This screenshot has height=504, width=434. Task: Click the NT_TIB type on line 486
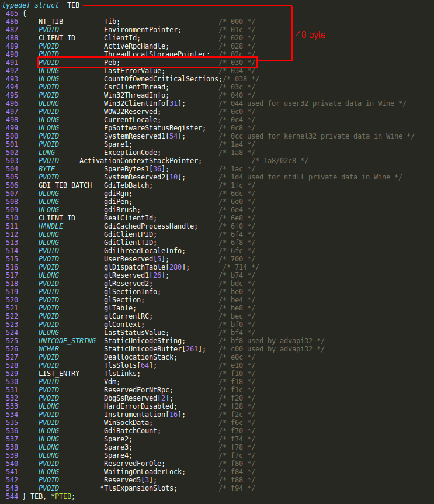[x=51, y=22]
